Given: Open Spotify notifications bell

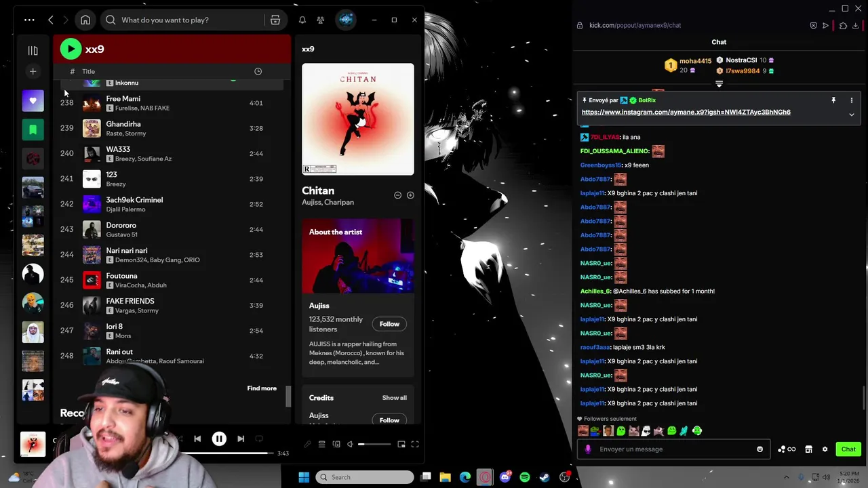Looking at the screenshot, I should [302, 20].
